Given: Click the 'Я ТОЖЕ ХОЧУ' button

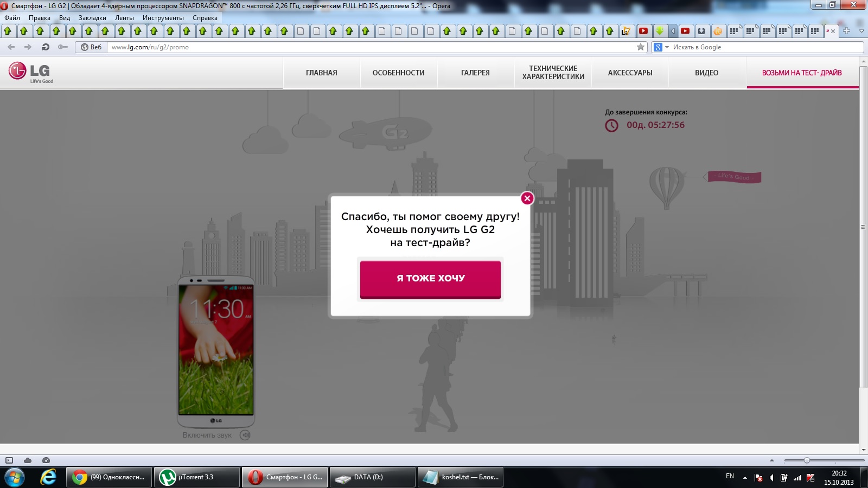Looking at the screenshot, I should [x=430, y=279].
